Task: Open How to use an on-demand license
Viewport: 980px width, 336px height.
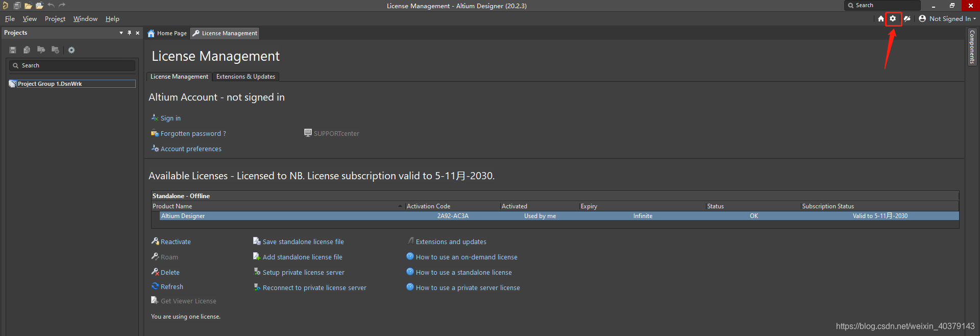Action: pyautogui.click(x=467, y=257)
